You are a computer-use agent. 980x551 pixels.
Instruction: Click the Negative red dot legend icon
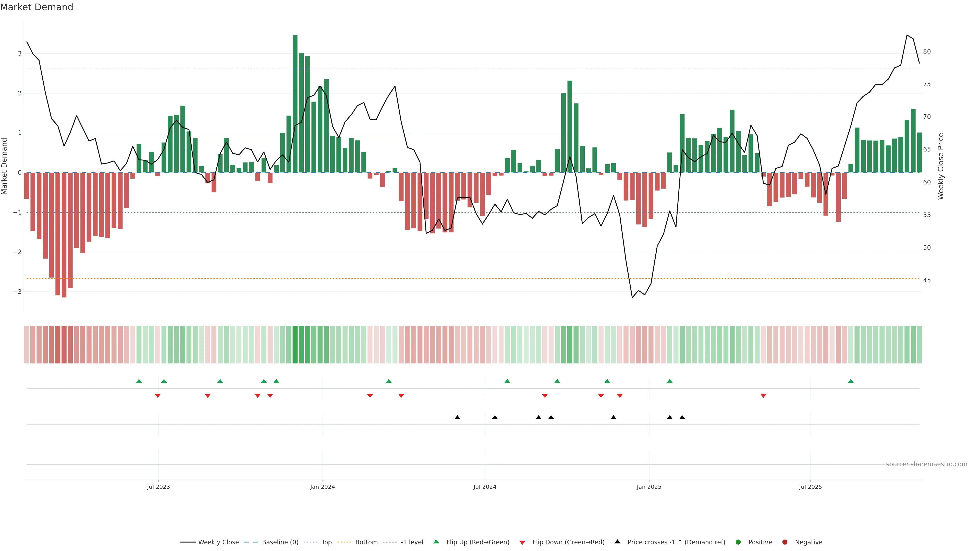[x=785, y=542]
